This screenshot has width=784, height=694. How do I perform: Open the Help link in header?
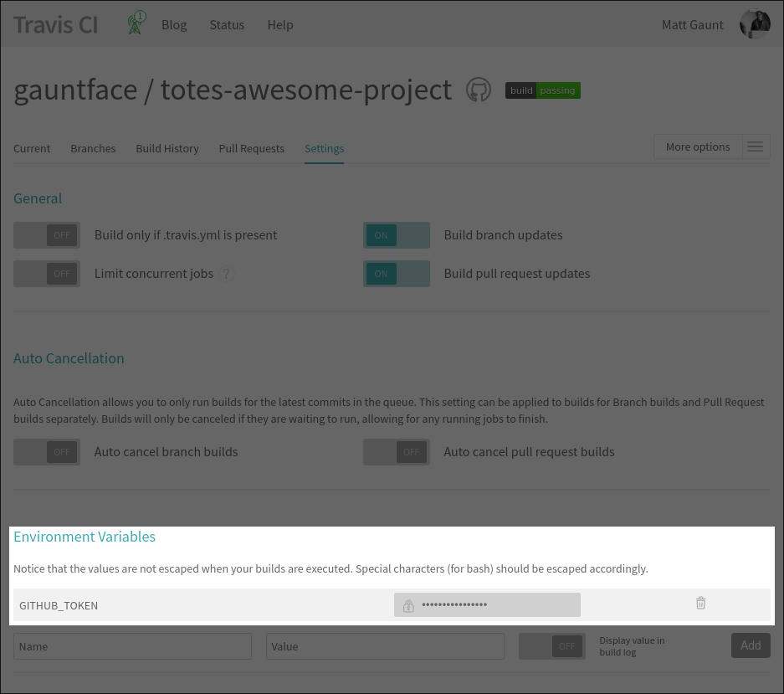pos(280,24)
